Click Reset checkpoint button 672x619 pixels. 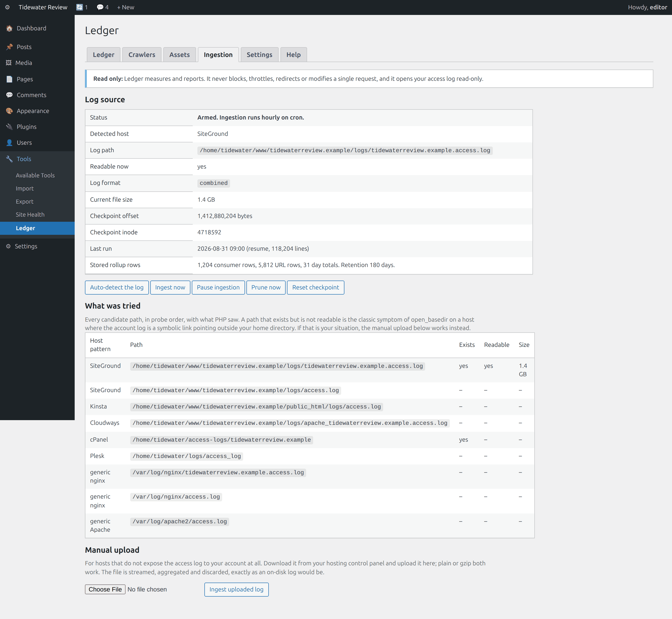point(315,287)
